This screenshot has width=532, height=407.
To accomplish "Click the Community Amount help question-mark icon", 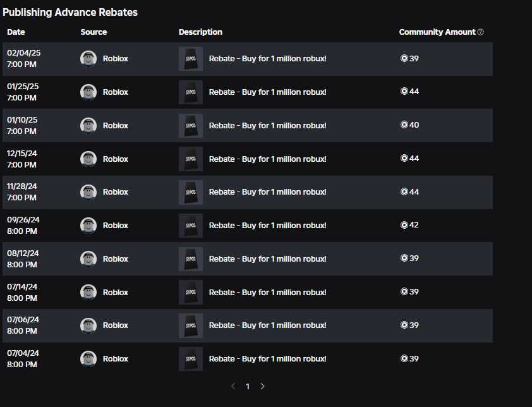I will pos(480,32).
